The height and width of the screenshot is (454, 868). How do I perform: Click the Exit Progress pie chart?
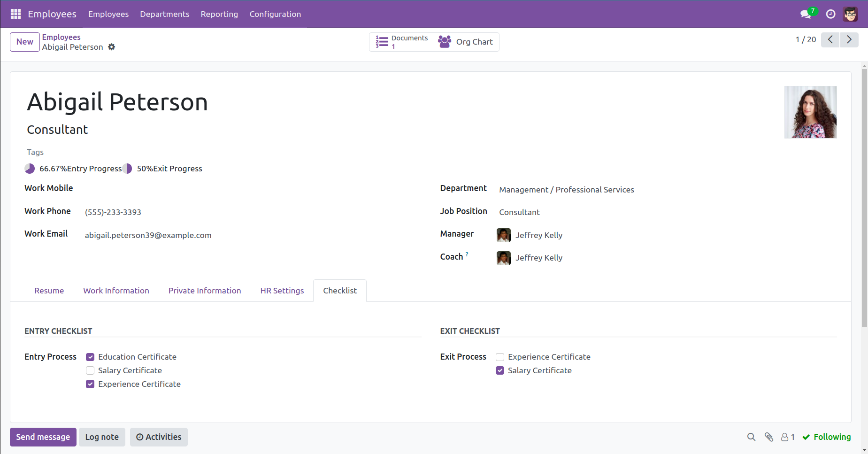click(x=127, y=169)
